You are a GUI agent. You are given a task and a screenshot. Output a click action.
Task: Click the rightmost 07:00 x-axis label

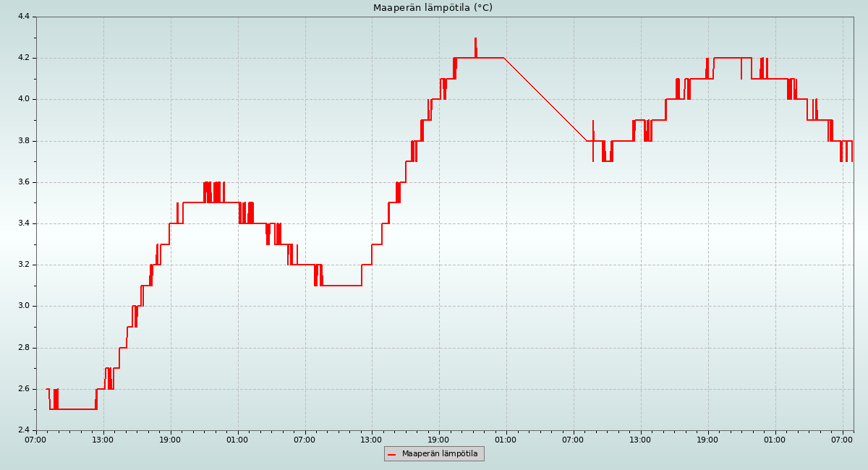click(x=842, y=439)
